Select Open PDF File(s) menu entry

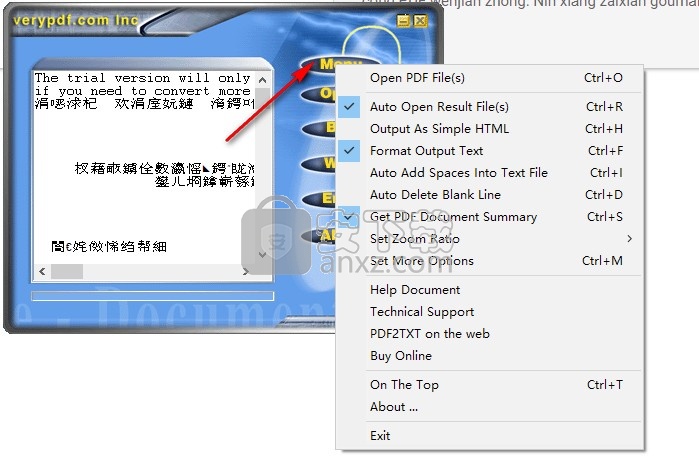point(489,78)
